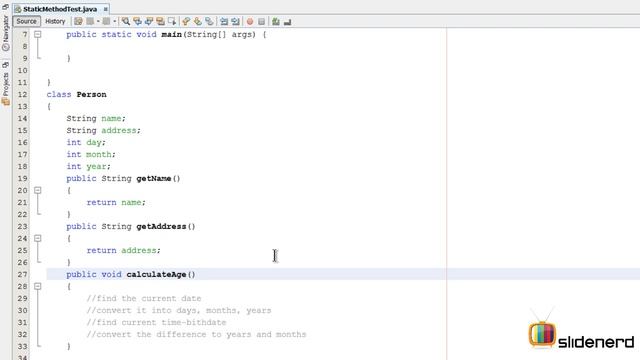Click on class name Person
640x360 pixels.
tap(91, 94)
